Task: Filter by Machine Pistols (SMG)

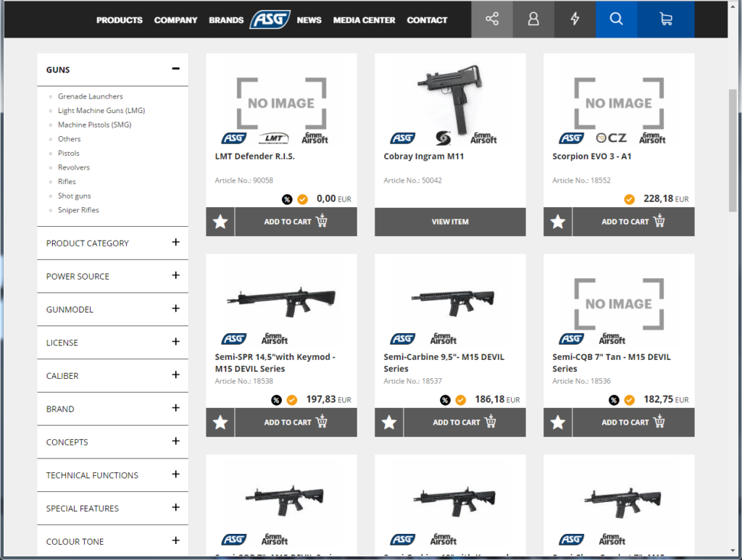Action: pos(95,125)
